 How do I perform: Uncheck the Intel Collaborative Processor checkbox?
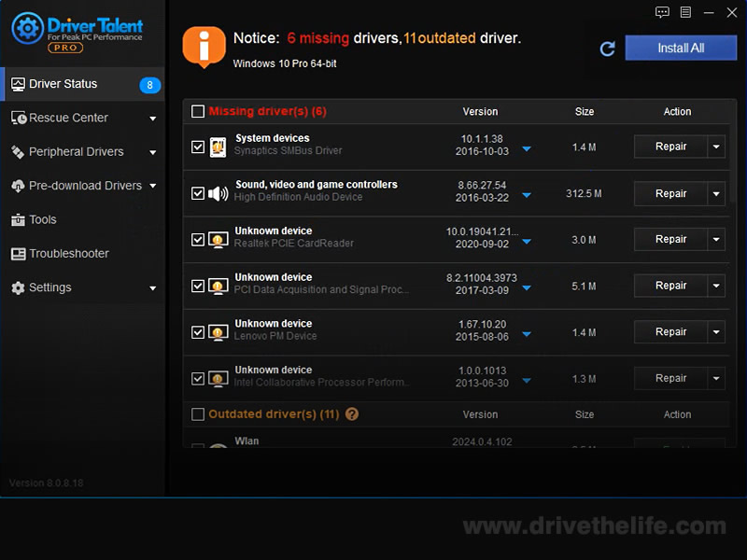[x=198, y=379]
